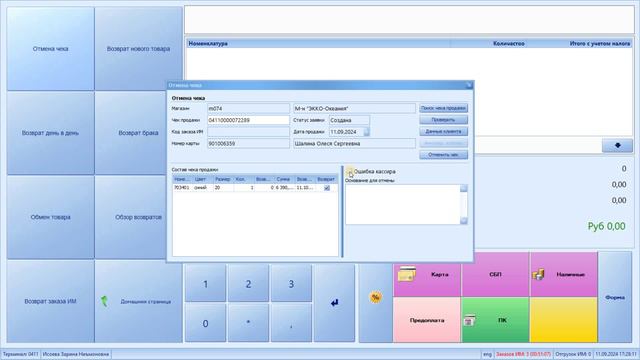Image resolution: width=640 pixels, height=360 pixels.
Task: Click the Форма button
Action: click(615, 297)
